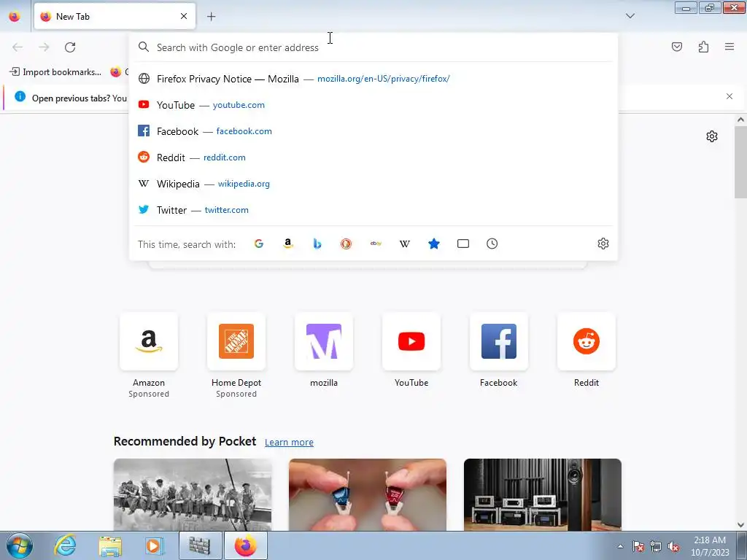Screen dimensions: 747x560
Task: Search this time with Google icon
Action: click(259, 244)
